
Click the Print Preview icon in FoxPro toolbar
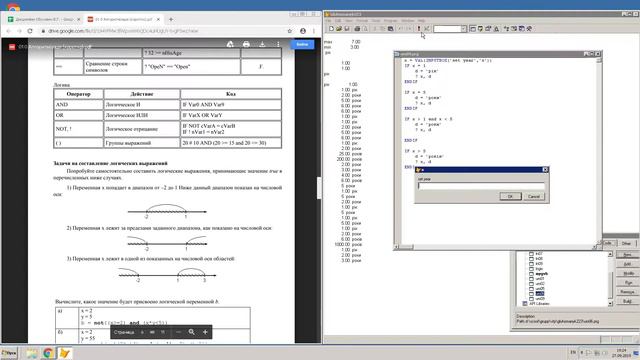click(365, 29)
